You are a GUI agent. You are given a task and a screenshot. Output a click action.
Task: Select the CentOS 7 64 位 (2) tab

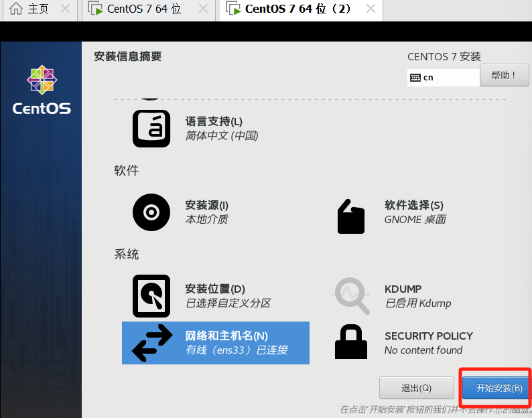pyautogui.click(x=302, y=10)
